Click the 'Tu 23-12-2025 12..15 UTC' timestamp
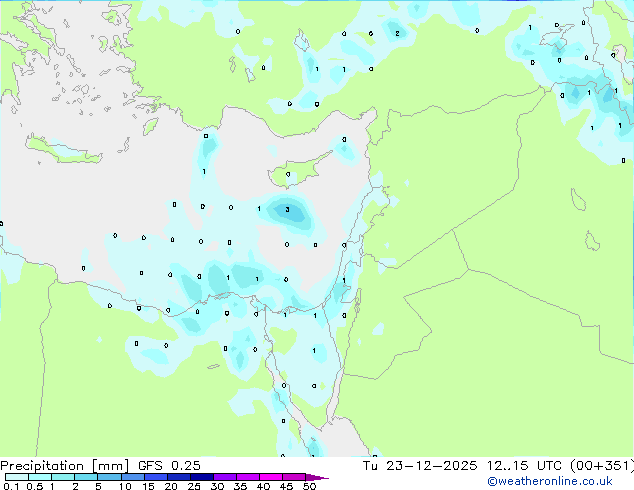Viewport: 634px width, 490px height. point(462,466)
